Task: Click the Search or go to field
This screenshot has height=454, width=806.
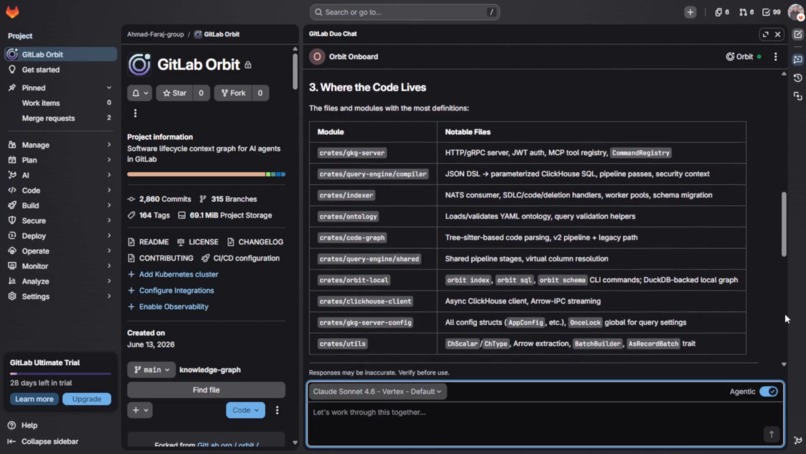Action: 405,12
